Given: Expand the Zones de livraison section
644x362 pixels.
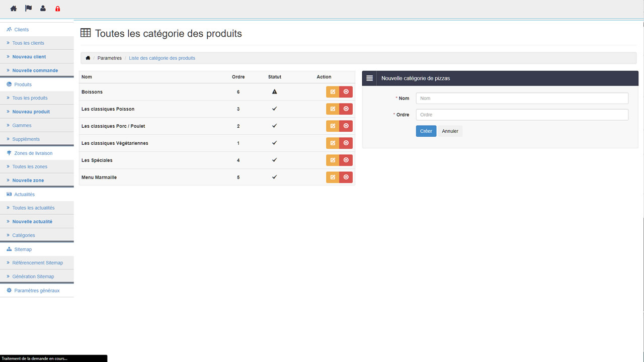Looking at the screenshot, I should click(x=33, y=153).
